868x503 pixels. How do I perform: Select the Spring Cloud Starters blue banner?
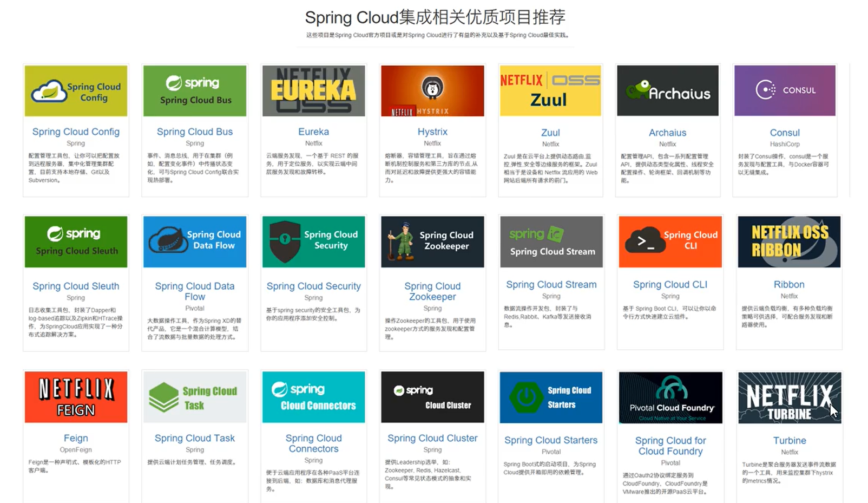(551, 397)
